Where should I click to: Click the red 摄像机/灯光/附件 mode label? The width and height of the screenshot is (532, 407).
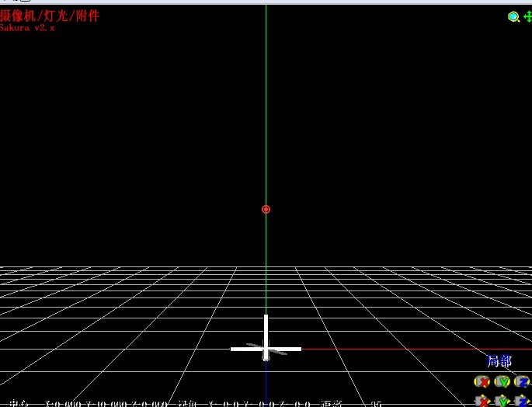click(50, 16)
